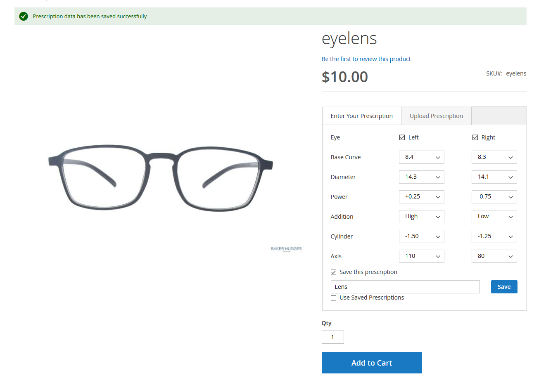Screen dimensions: 546x392
Task: Expand right eye Power dropdown
Action: (494, 197)
